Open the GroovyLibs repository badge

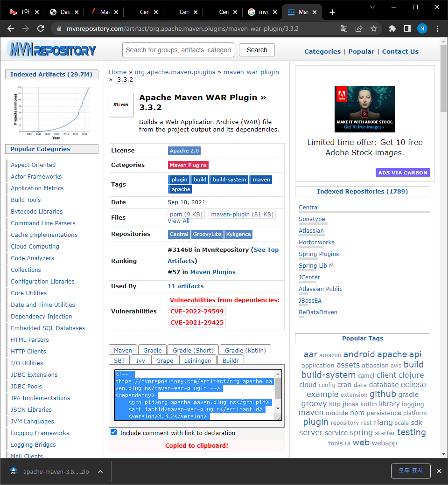(207, 234)
